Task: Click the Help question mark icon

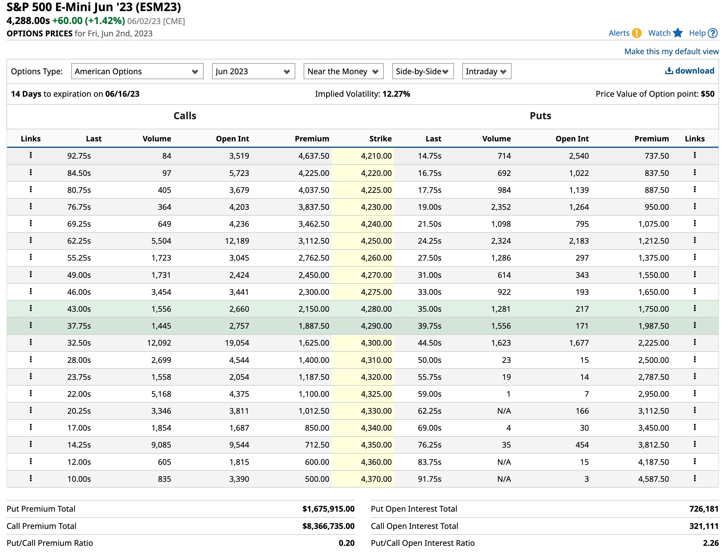Action: pyautogui.click(x=713, y=33)
